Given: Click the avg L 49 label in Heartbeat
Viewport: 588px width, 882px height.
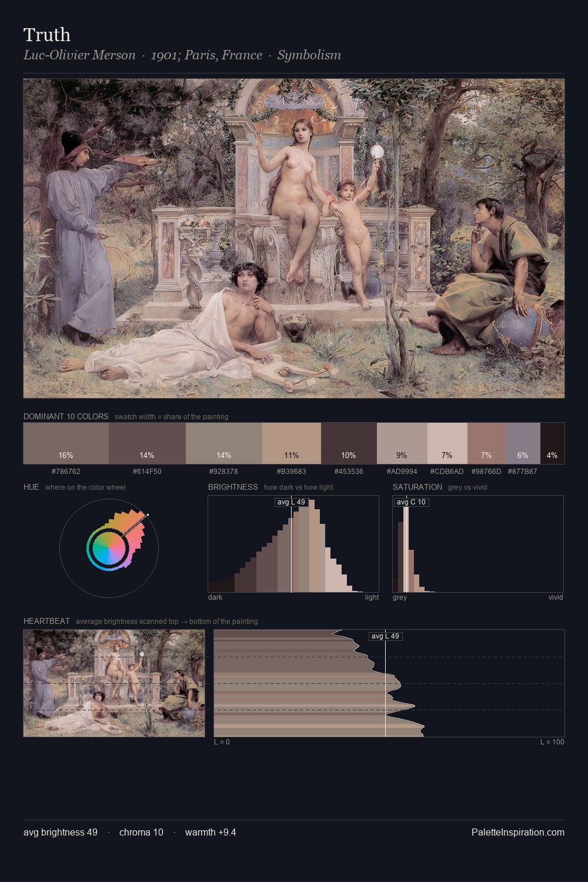Looking at the screenshot, I should (x=385, y=636).
